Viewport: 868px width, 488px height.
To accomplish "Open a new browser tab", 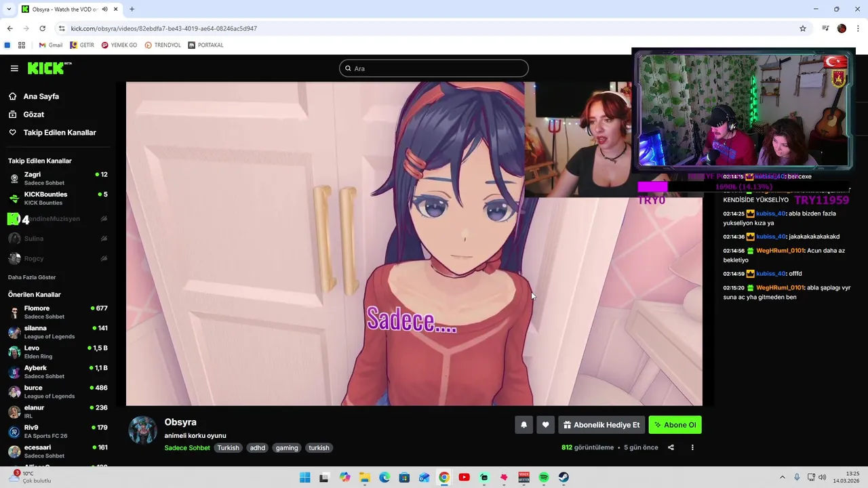I will (132, 9).
